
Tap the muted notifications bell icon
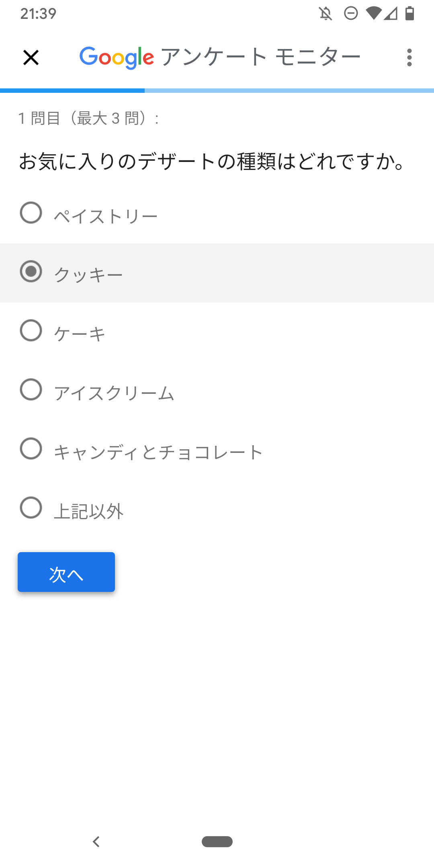[x=326, y=14]
